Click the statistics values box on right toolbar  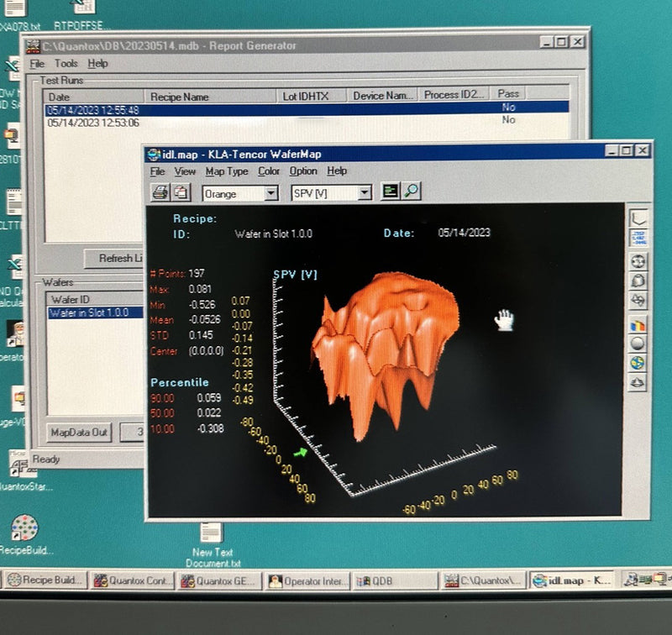638,237
